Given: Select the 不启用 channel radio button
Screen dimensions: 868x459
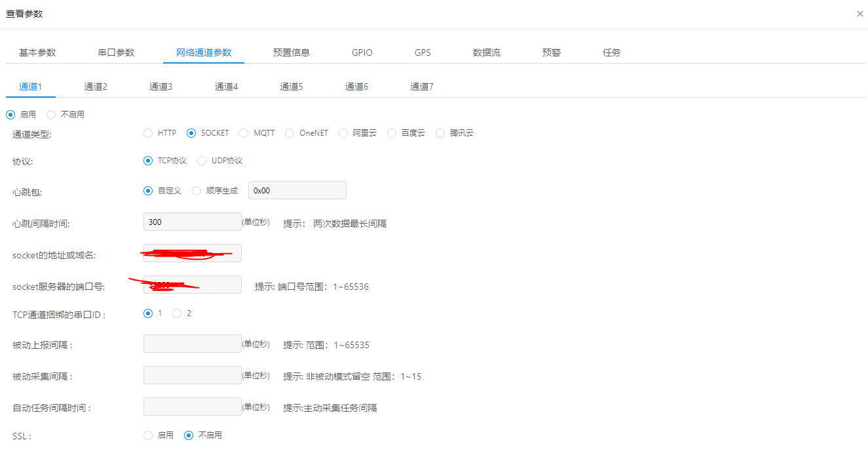Looking at the screenshot, I should click(x=51, y=115).
